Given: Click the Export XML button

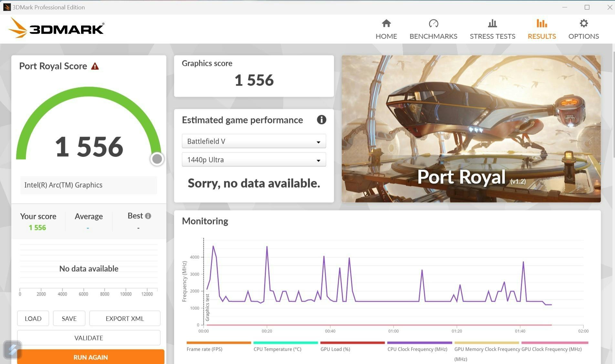Looking at the screenshot, I should [x=125, y=318].
